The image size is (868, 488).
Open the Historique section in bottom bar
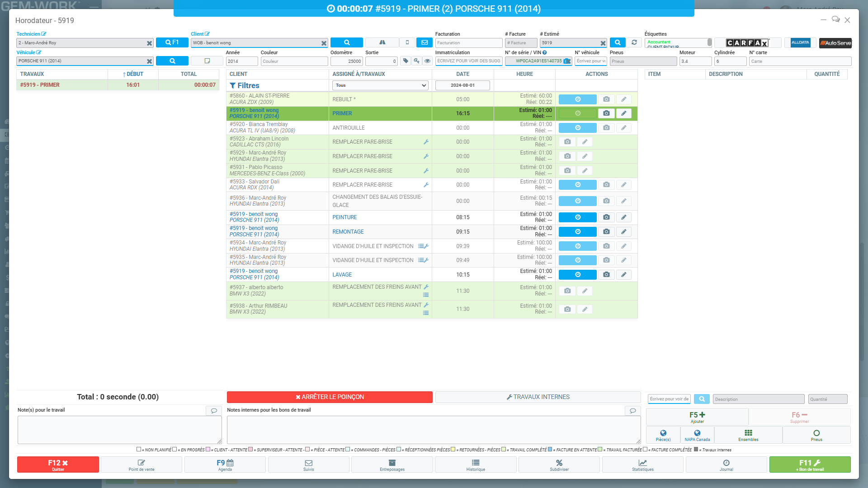click(x=476, y=465)
